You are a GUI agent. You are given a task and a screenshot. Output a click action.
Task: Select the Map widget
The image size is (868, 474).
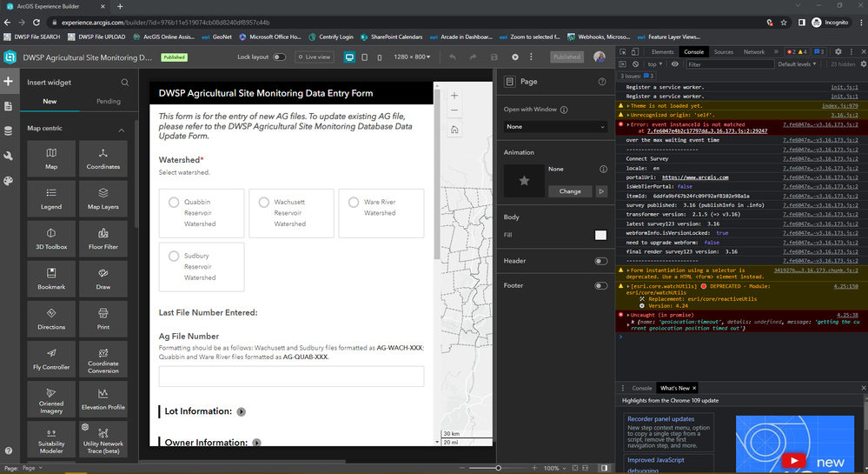pos(51,158)
